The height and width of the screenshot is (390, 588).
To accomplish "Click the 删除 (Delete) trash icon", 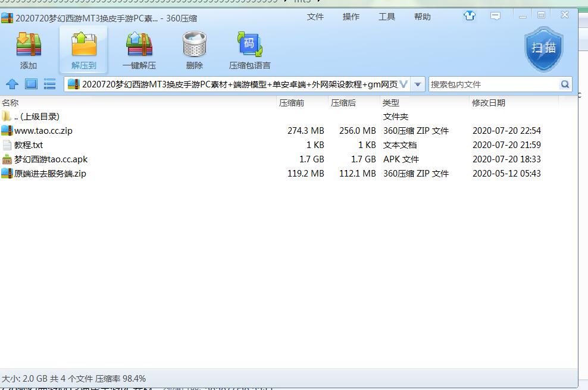I will click(194, 50).
